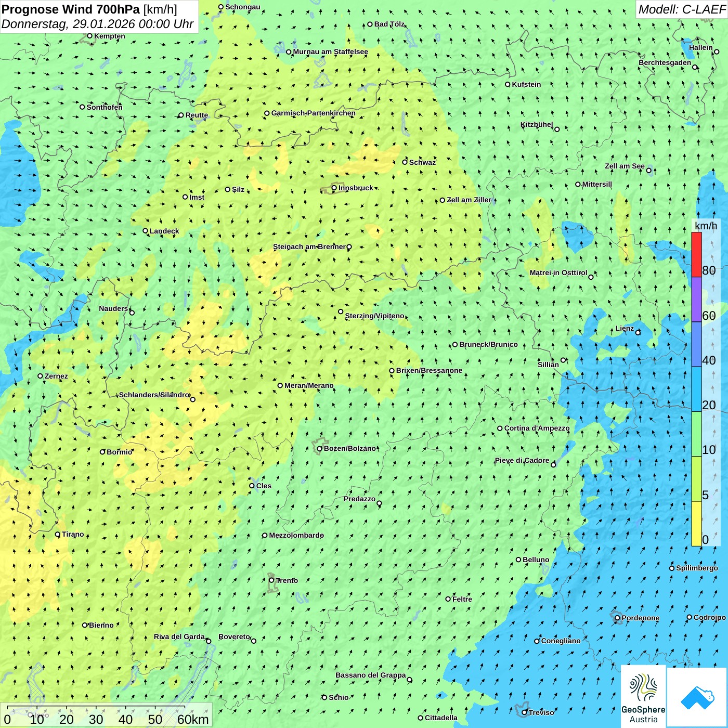The image size is (728, 728).
Task: Click the blue cloud logo icon
Action: 697,697
